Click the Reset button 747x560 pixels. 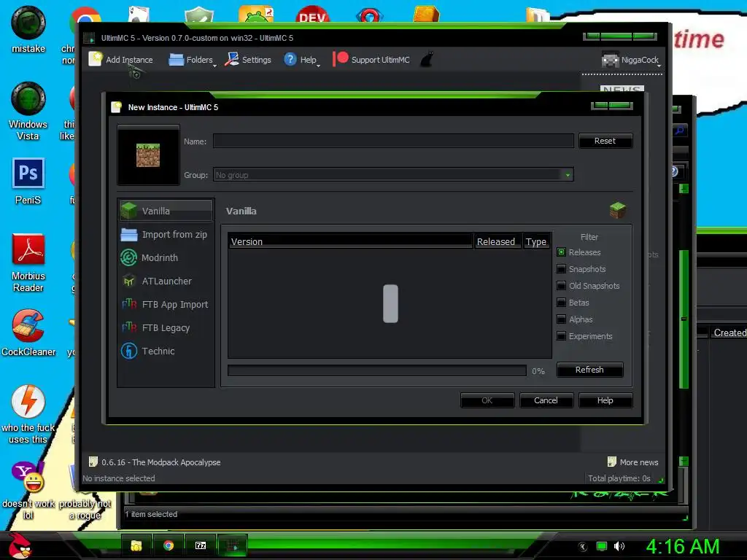pyautogui.click(x=605, y=141)
